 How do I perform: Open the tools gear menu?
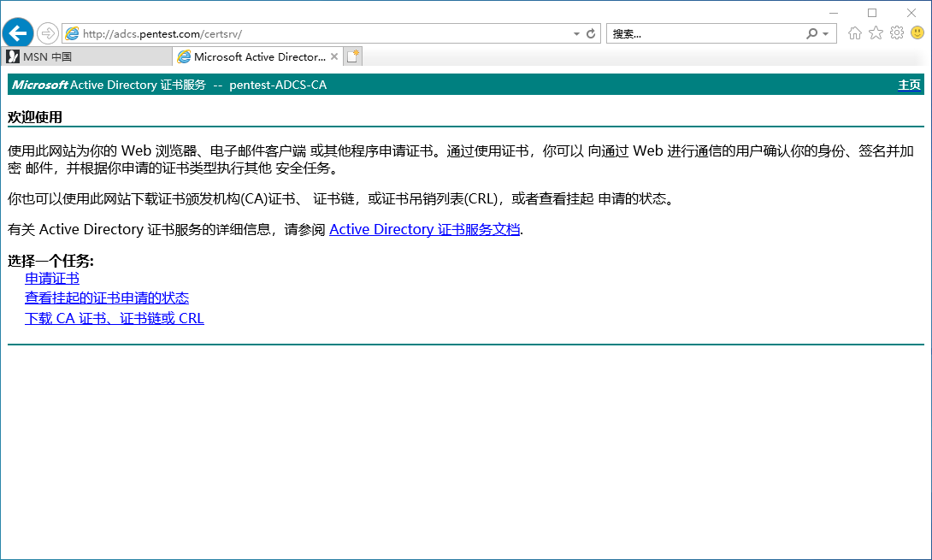pos(896,32)
